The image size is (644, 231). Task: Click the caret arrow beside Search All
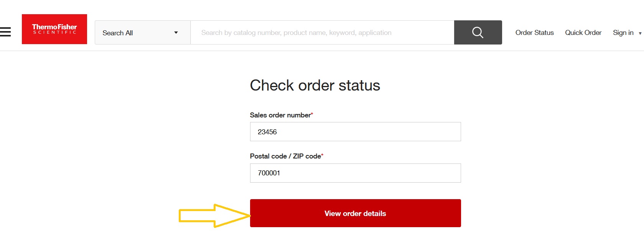(176, 33)
